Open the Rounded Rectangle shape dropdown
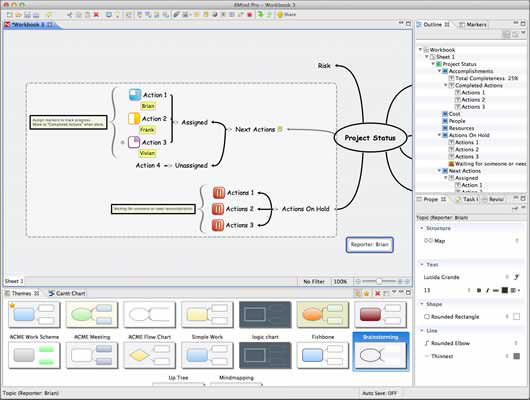The image size is (530, 400). coord(506,317)
